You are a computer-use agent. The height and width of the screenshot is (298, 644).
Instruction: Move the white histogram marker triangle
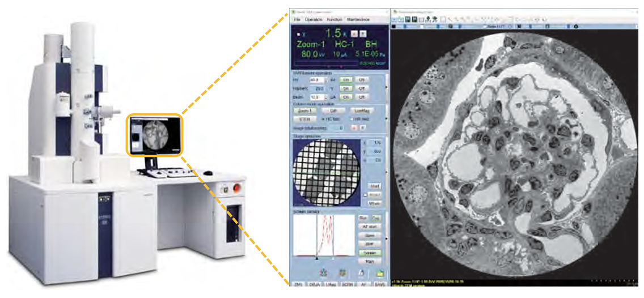click(x=333, y=258)
